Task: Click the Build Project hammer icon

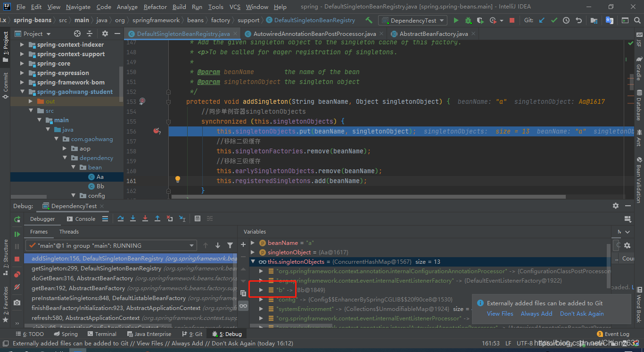Action: coord(369,20)
